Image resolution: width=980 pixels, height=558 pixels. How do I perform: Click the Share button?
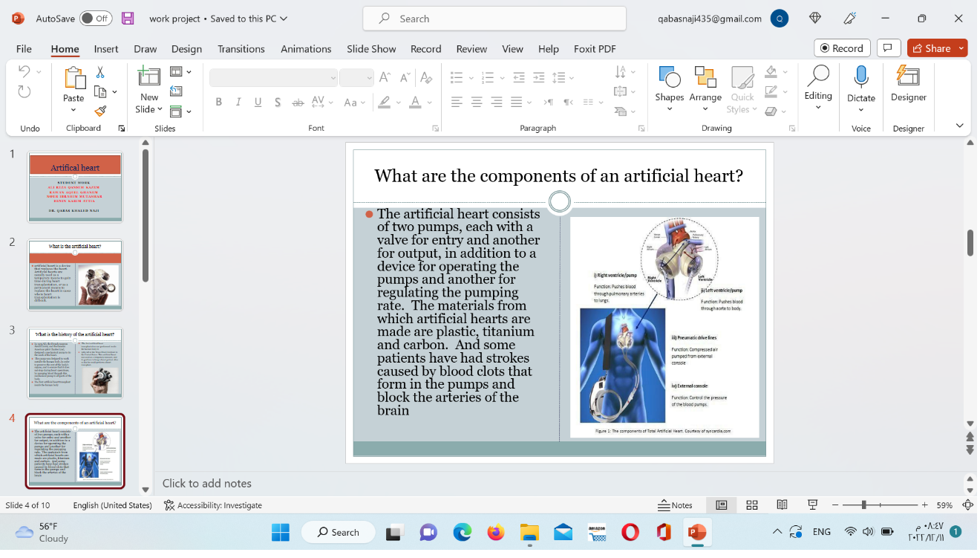click(x=931, y=48)
